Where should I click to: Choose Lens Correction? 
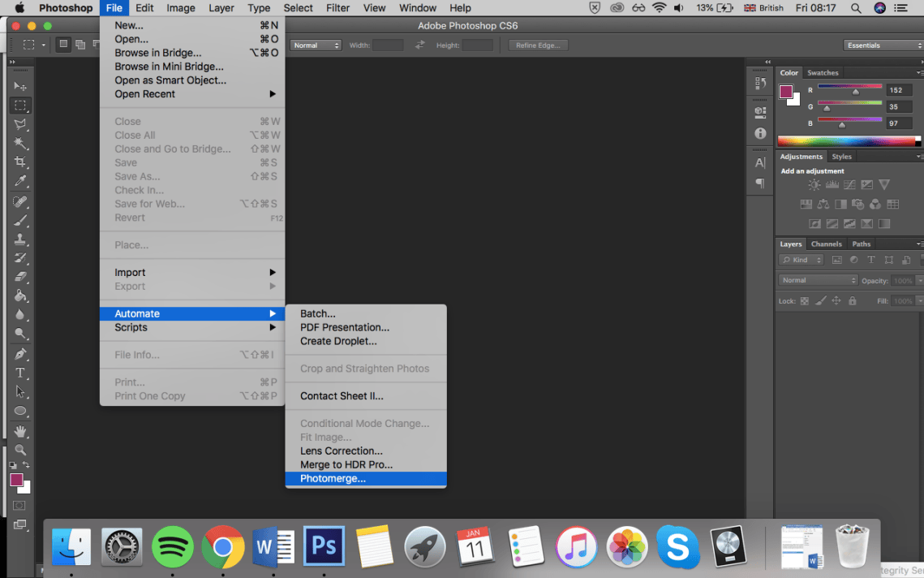[x=366, y=451]
